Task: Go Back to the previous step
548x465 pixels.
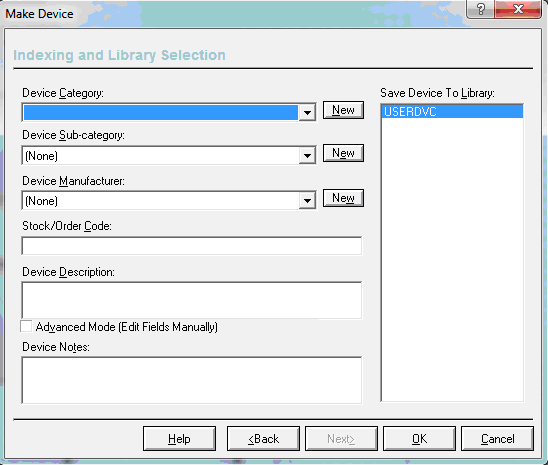Action: coord(263,438)
